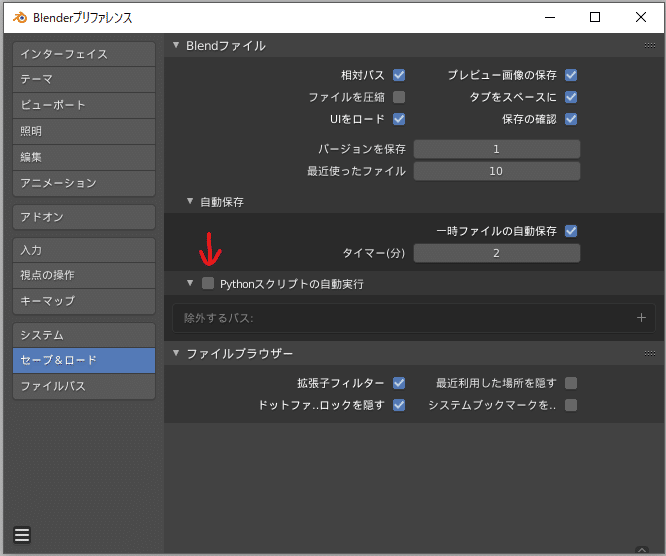The height and width of the screenshot is (556, 666).
Task: Enable システムブックマークを隠す checkbox
Action: (571, 405)
